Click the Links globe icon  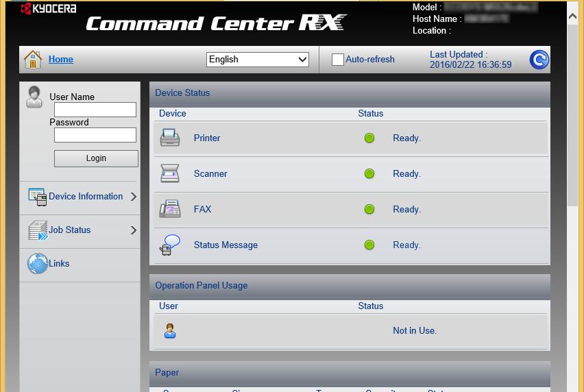point(38,264)
